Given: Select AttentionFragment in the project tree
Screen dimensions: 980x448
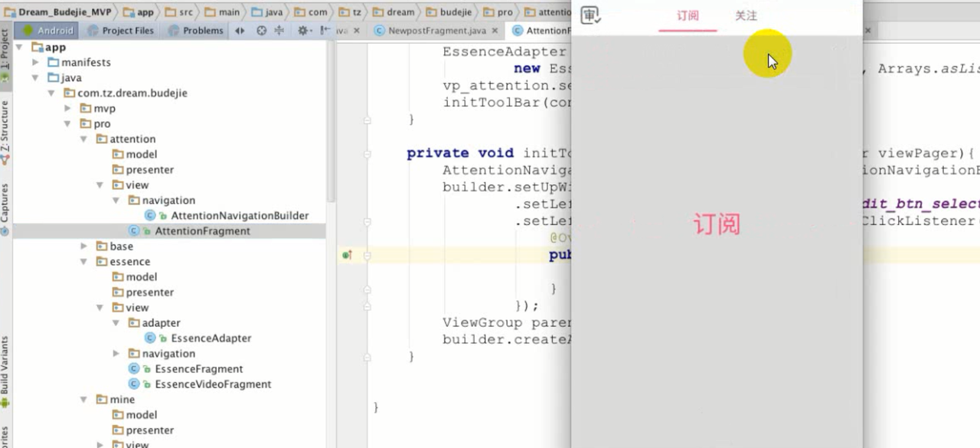Looking at the screenshot, I should [x=202, y=231].
